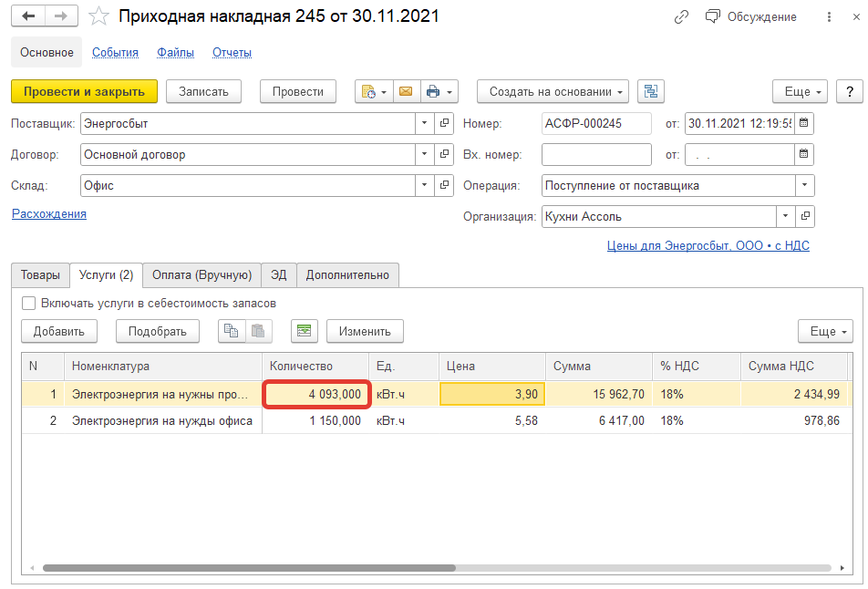
Task: Expand Организация dropdown list
Action: click(786, 216)
